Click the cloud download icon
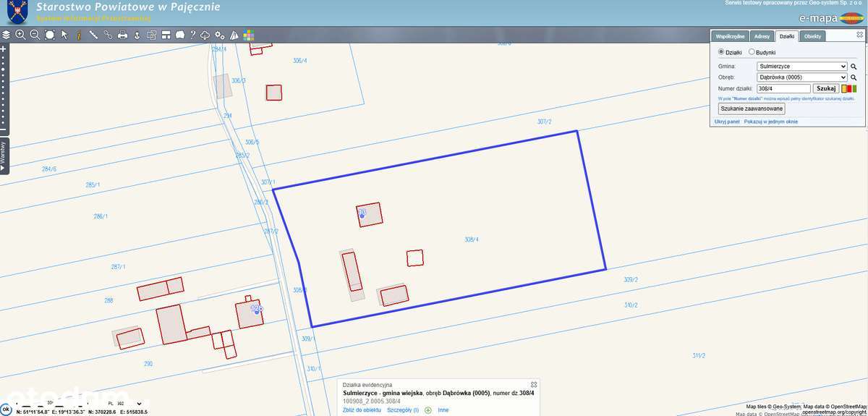 [x=205, y=35]
